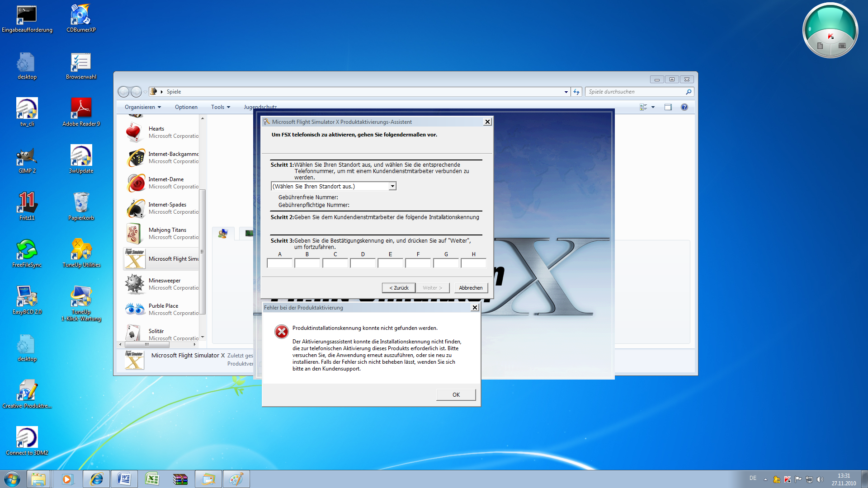Click OK in activation error dialog
Screen dimensions: 868x488
coord(456,395)
